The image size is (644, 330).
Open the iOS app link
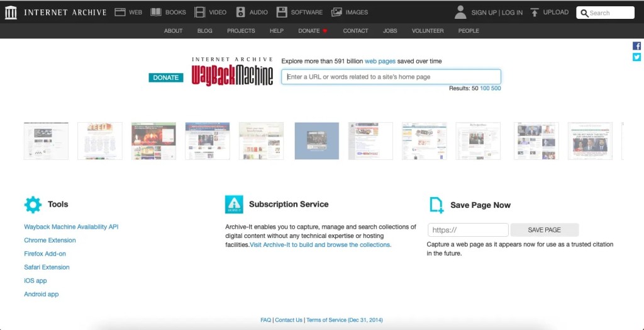35,281
